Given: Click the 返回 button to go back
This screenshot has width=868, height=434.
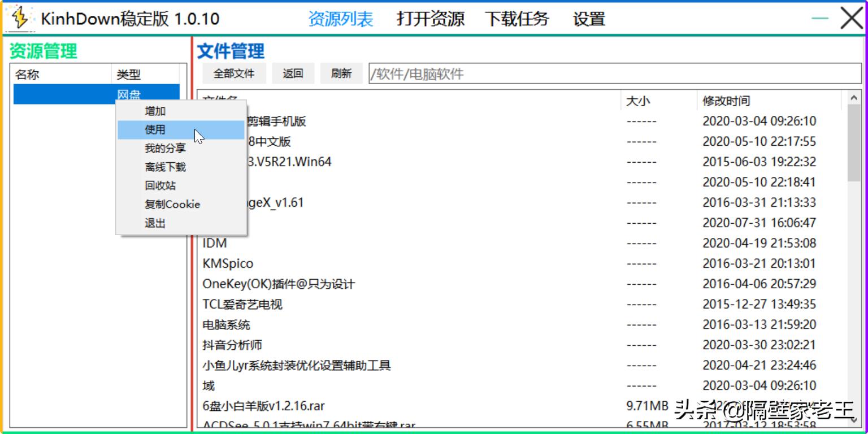Looking at the screenshot, I should [x=293, y=73].
